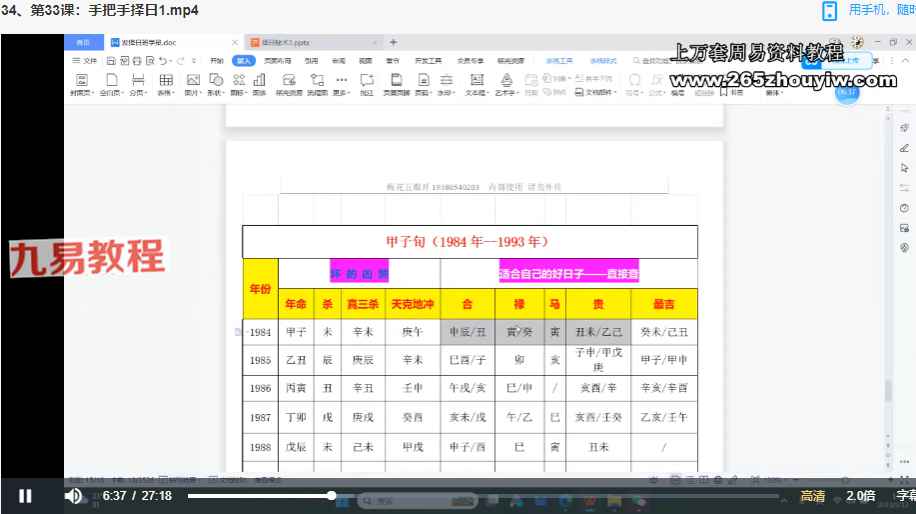Select the cell 乙丑 in 1985 row
This screenshot has width=916, height=514.
[x=296, y=360]
